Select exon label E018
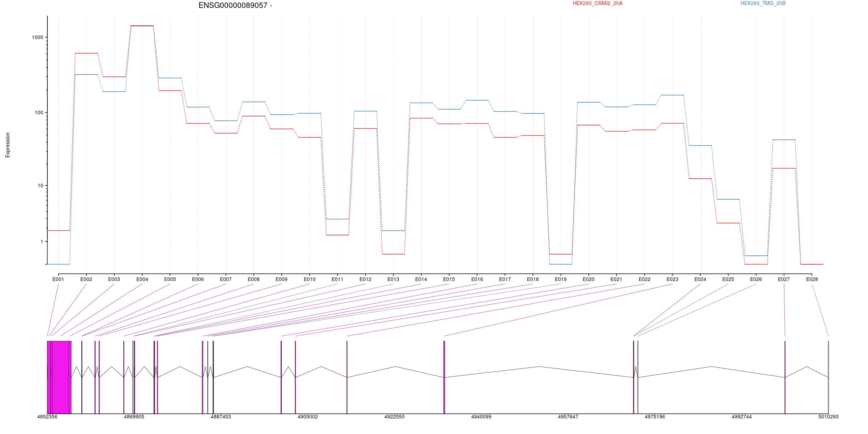Viewport: 868px width, 434px height. coord(533,279)
